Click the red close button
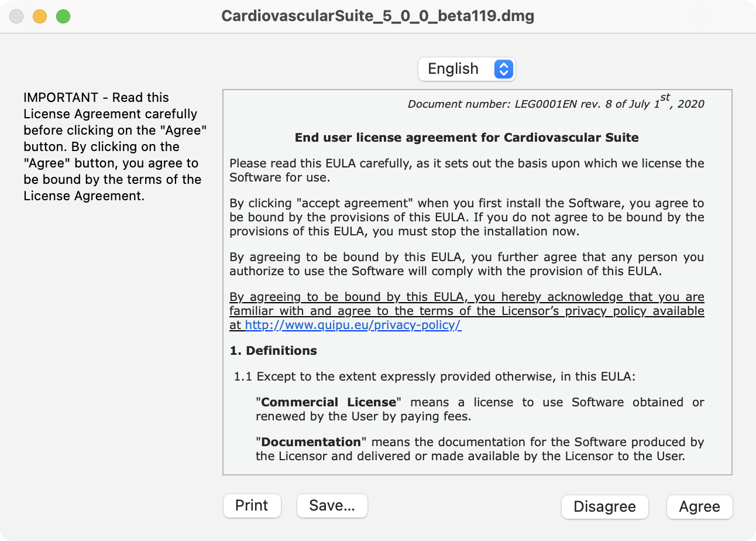 coord(16,16)
